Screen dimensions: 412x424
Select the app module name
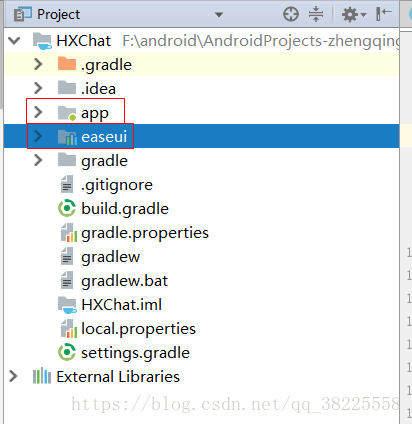(95, 114)
